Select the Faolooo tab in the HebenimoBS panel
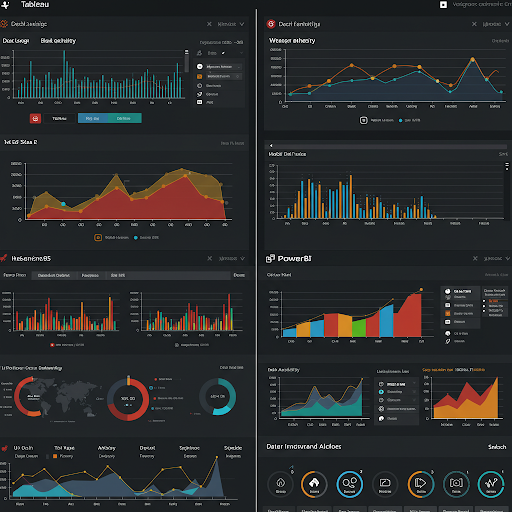 point(90,275)
